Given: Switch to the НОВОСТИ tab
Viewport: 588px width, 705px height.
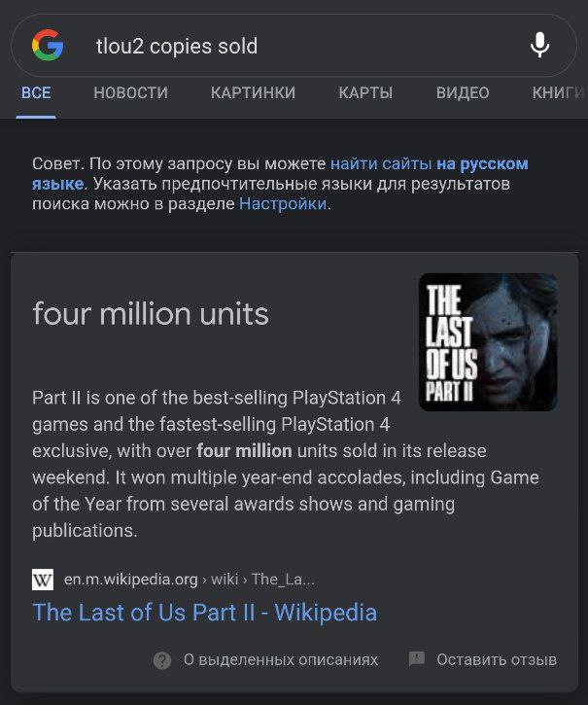Looking at the screenshot, I should click(130, 93).
